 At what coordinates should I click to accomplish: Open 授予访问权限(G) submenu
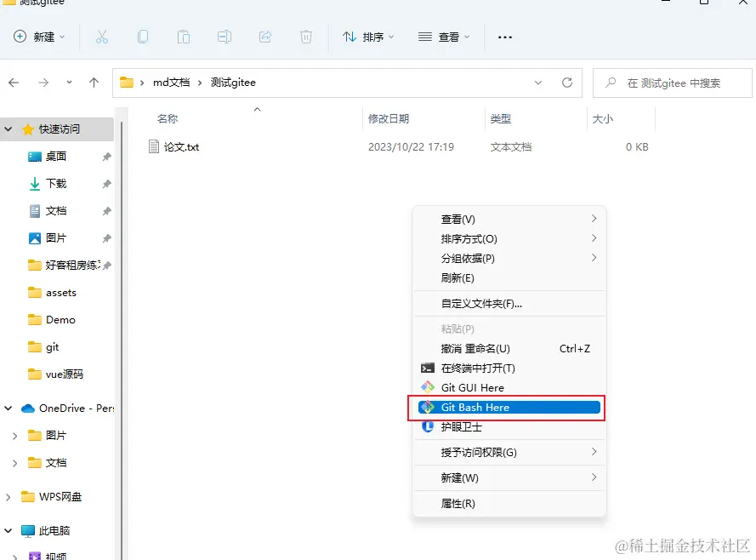point(509,453)
